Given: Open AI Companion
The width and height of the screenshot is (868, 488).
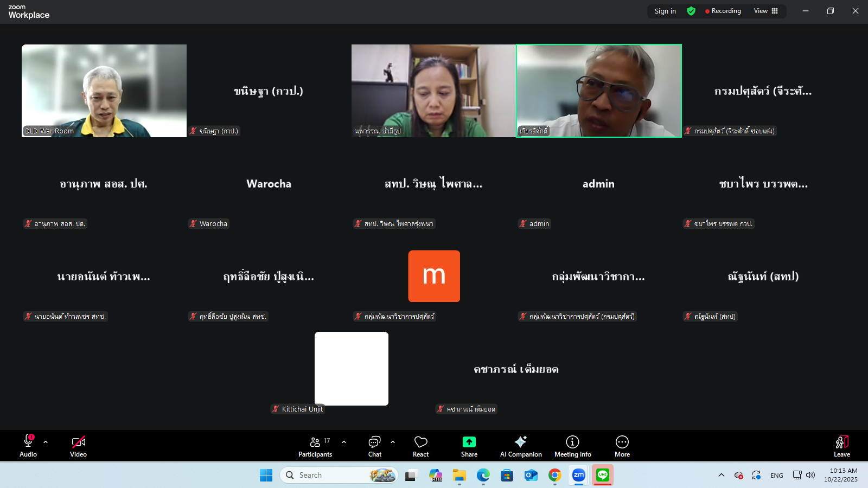Looking at the screenshot, I should click(521, 446).
